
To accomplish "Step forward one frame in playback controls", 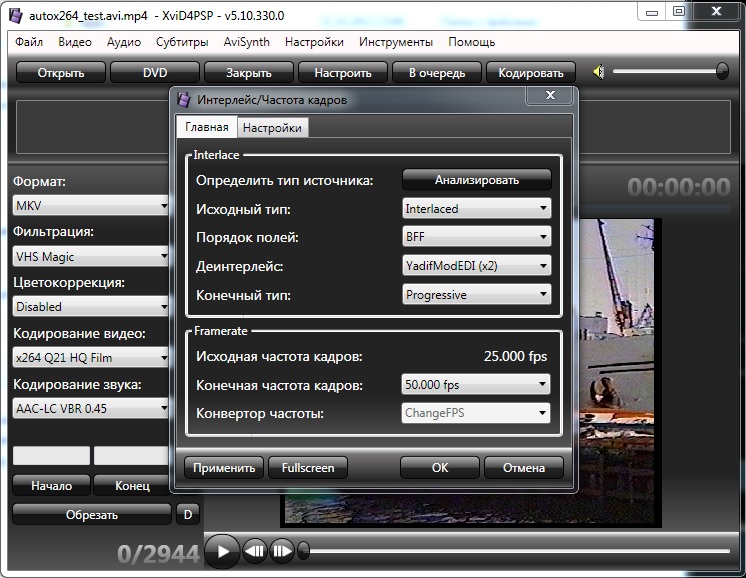I will [x=282, y=550].
